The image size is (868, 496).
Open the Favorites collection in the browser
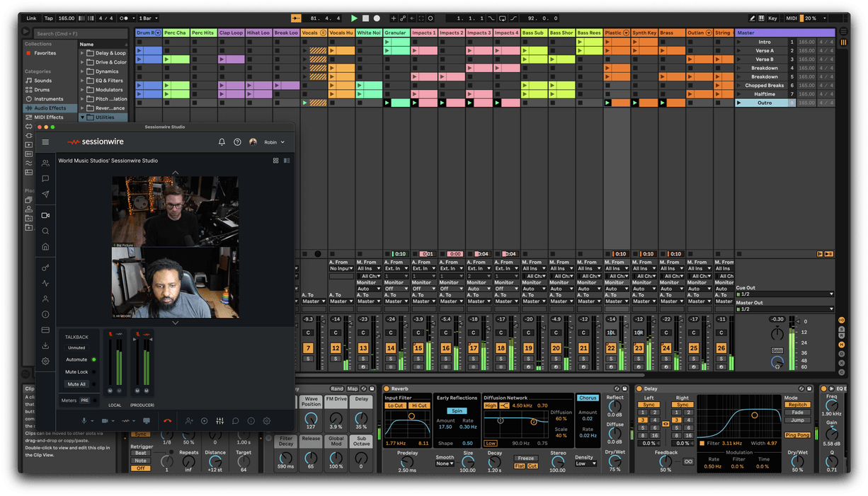[x=44, y=53]
